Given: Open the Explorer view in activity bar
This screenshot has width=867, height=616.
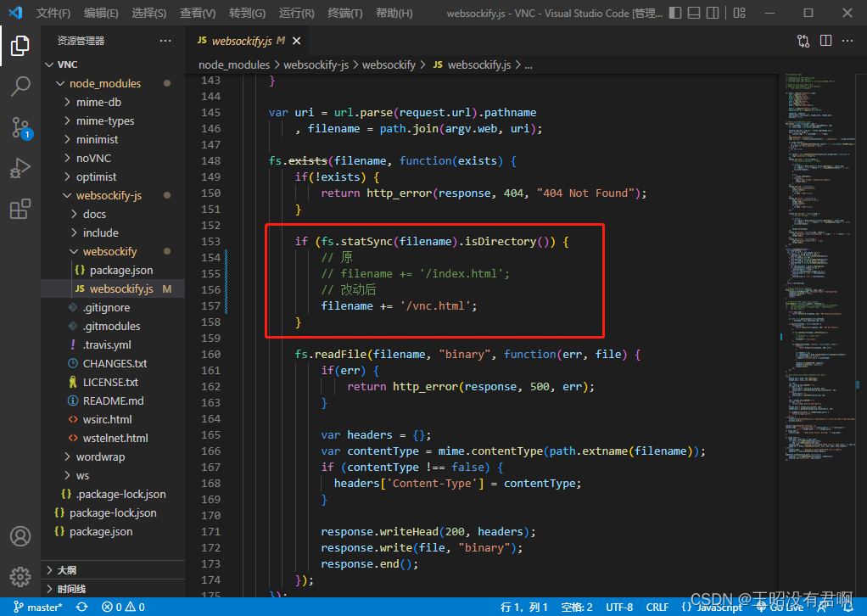Looking at the screenshot, I should coord(20,45).
